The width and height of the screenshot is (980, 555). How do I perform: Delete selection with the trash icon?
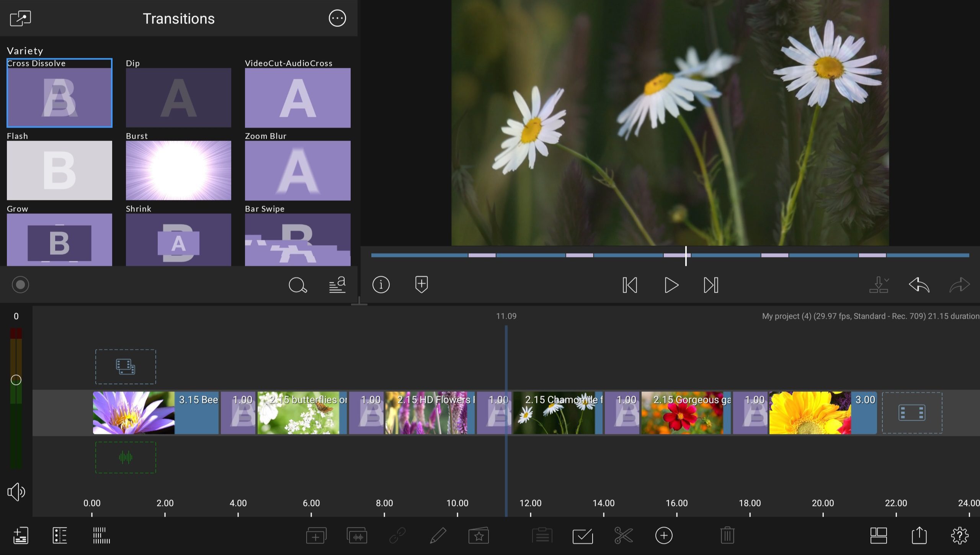coord(727,535)
